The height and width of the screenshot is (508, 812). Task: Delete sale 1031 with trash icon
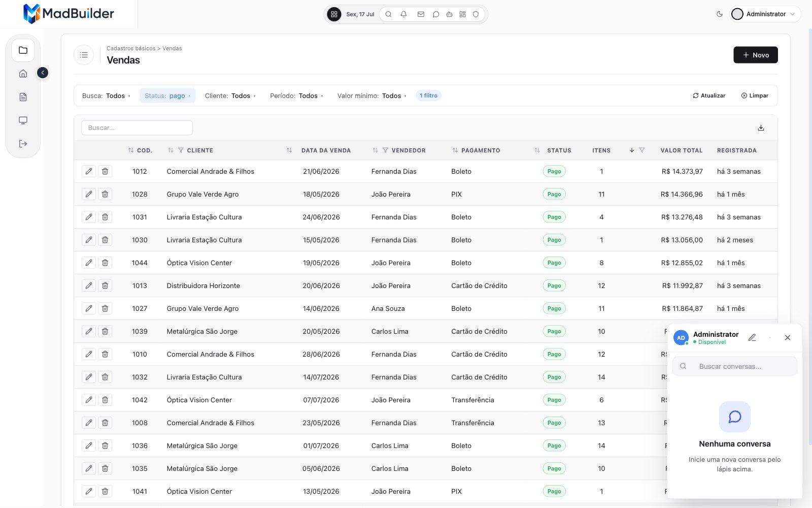tap(105, 217)
